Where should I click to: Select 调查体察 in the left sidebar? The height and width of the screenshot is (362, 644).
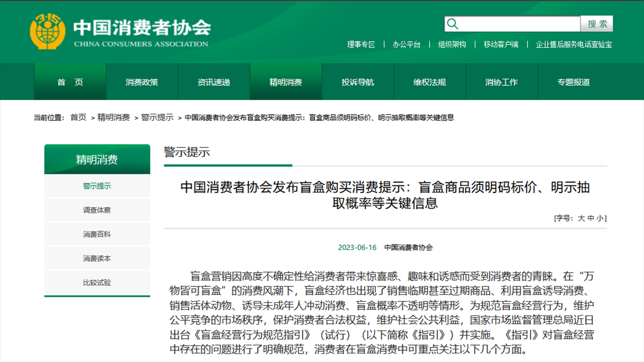97,210
